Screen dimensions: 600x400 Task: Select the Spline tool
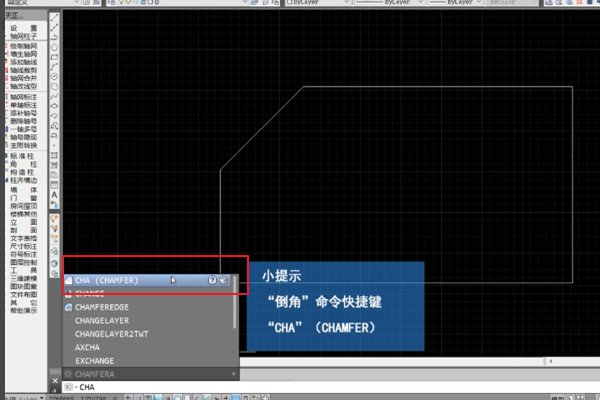pyautogui.click(x=54, y=96)
